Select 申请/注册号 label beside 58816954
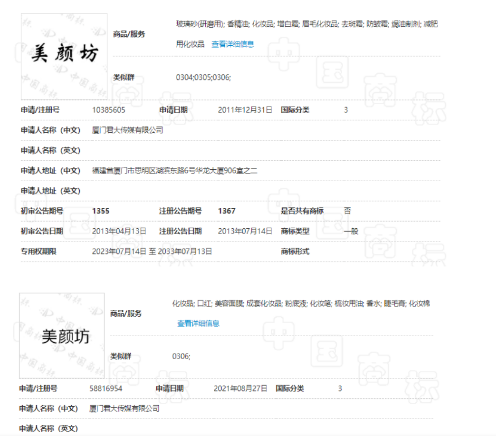 click(x=38, y=388)
